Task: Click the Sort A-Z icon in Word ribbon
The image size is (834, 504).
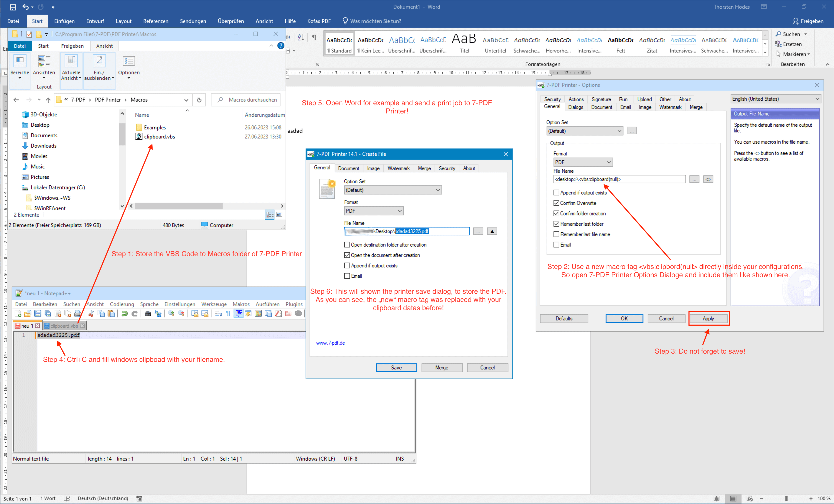Action: click(301, 37)
